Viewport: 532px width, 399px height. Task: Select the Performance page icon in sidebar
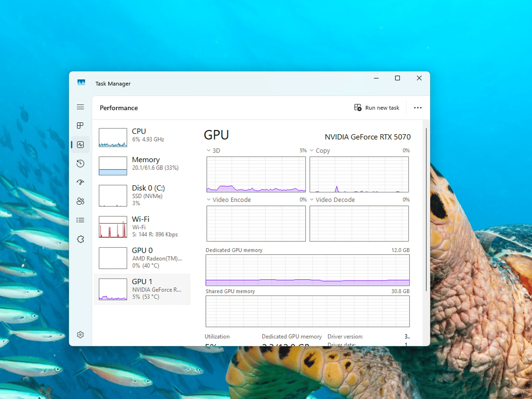pos(80,145)
